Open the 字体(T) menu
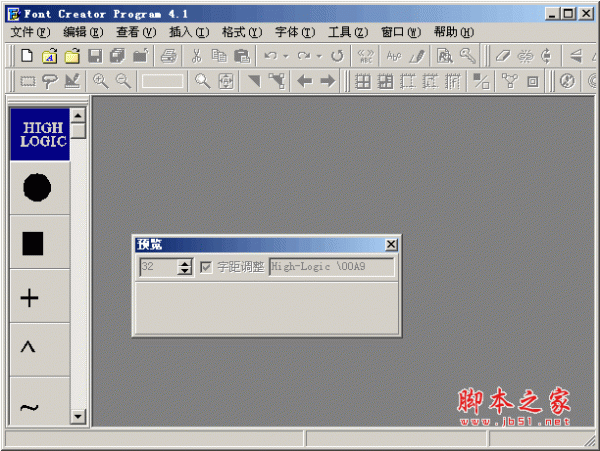Image resolution: width=600 pixels, height=451 pixels. 295,32
